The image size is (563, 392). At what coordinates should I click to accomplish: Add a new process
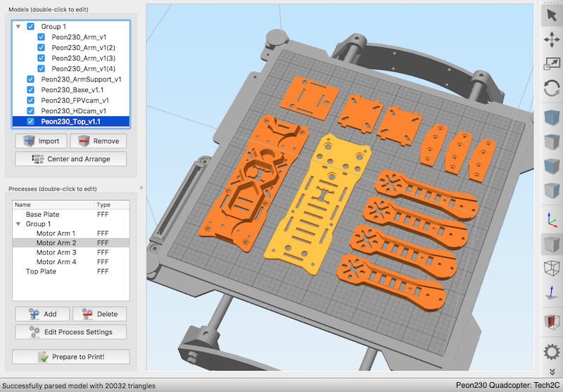click(x=42, y=314)
